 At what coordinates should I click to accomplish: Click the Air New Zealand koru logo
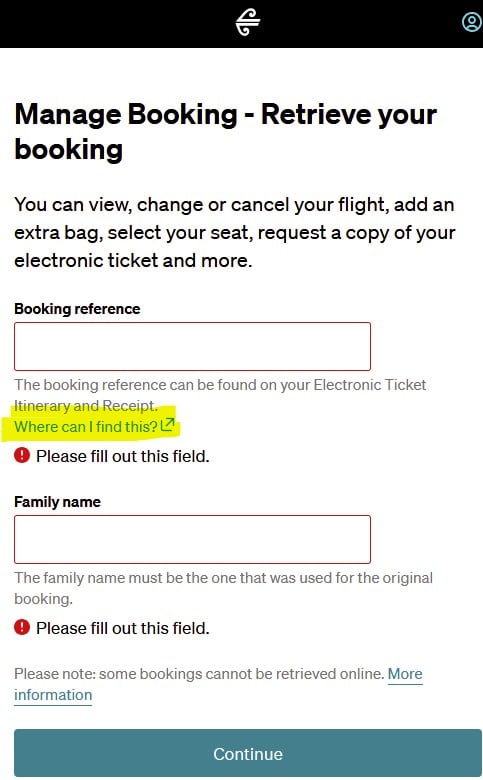tap(247, 22)
